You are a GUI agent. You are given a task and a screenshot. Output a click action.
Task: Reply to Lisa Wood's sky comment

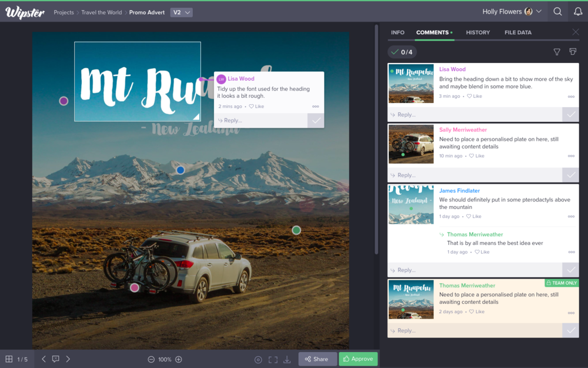click(475, 115)
